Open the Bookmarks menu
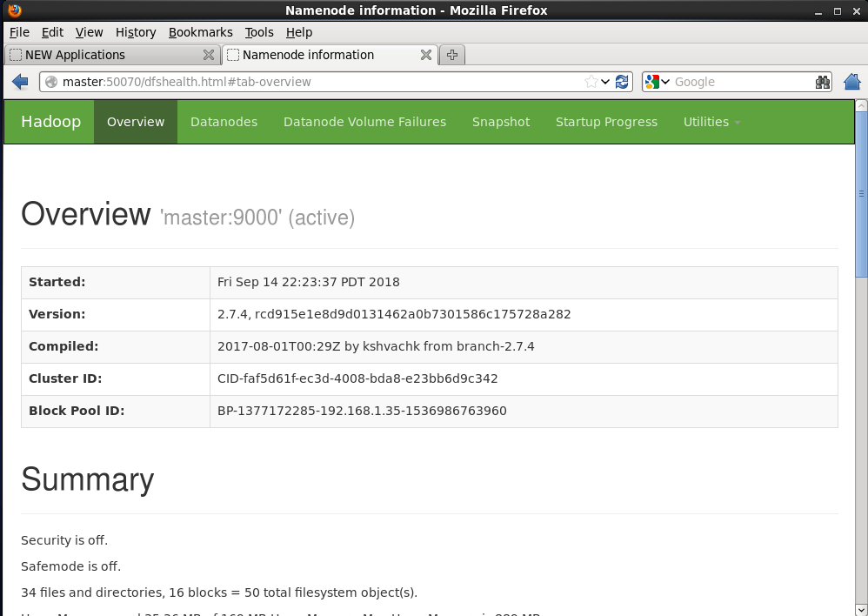Image resolution: width=868 pixels, height=616 pixels. coord(200,32)
